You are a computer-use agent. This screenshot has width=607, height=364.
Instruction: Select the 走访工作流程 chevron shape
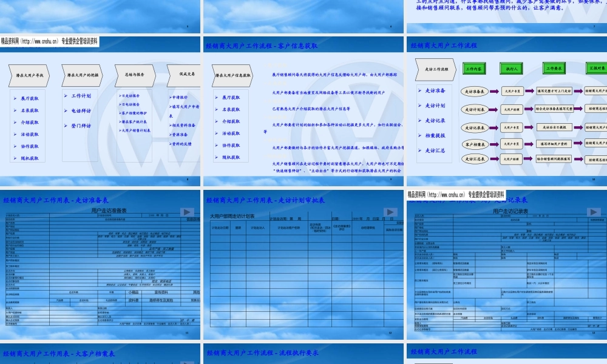pos(436,70)
